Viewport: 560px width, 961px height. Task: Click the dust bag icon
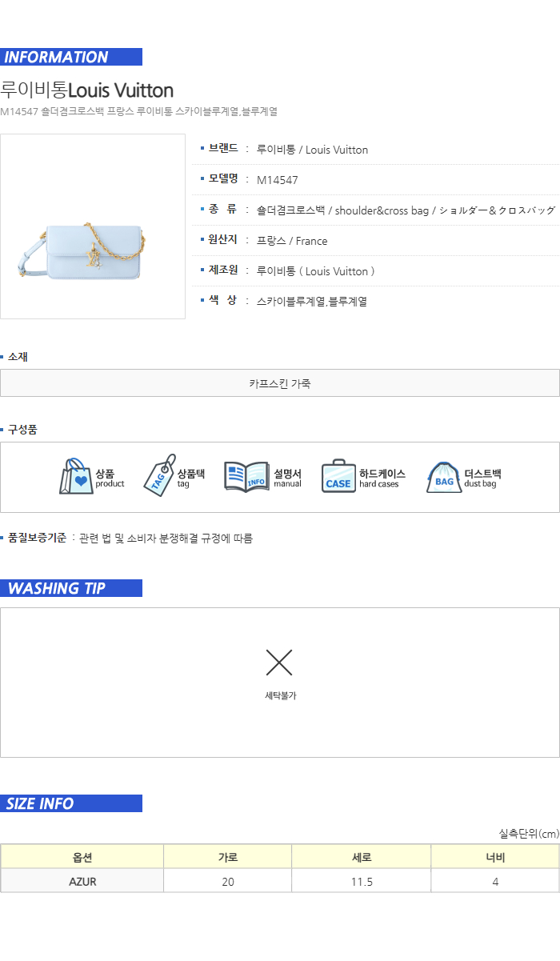tap(444, 477)
